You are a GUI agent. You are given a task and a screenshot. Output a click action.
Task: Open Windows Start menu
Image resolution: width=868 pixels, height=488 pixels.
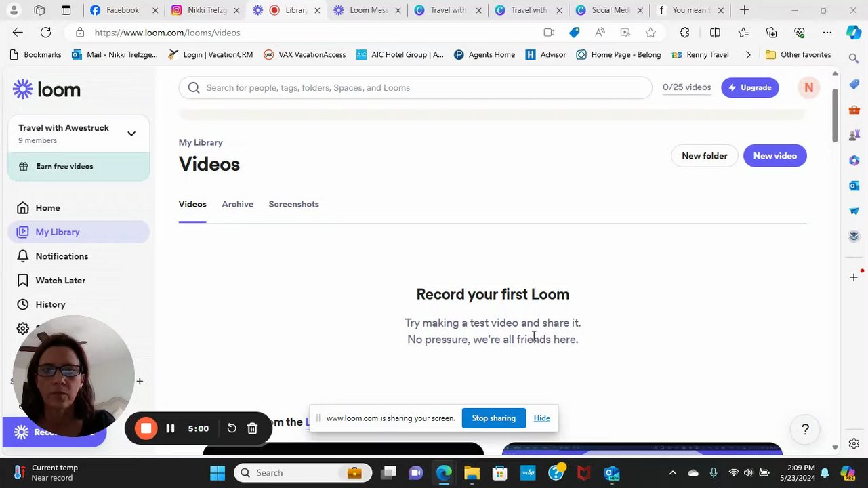(x=218, y=473)
